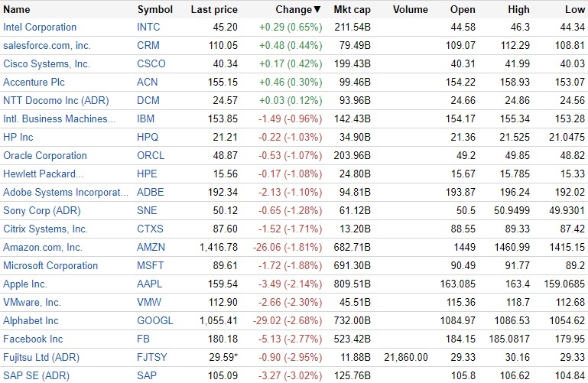Image resolution: width=588 pixels, height=383 pixels.
Task: Open Intel Corporation stock page
Action: tap(40, 28)
